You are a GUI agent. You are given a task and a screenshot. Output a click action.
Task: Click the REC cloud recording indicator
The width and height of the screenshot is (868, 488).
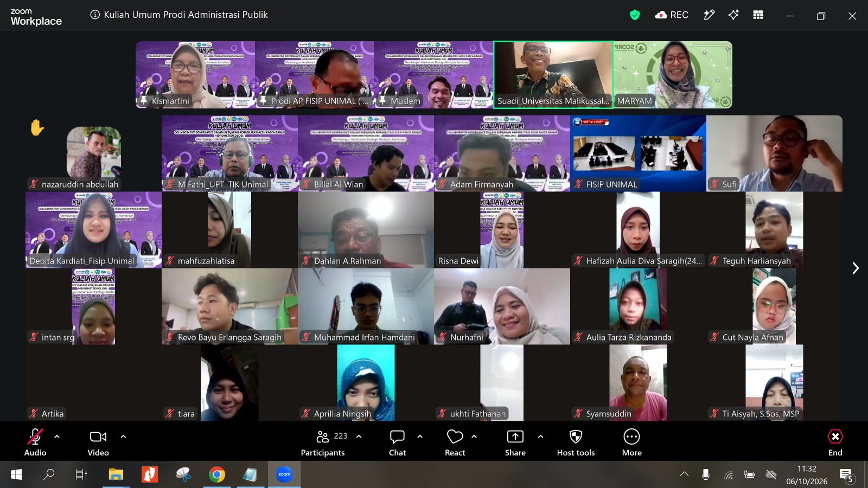(672, 15)
